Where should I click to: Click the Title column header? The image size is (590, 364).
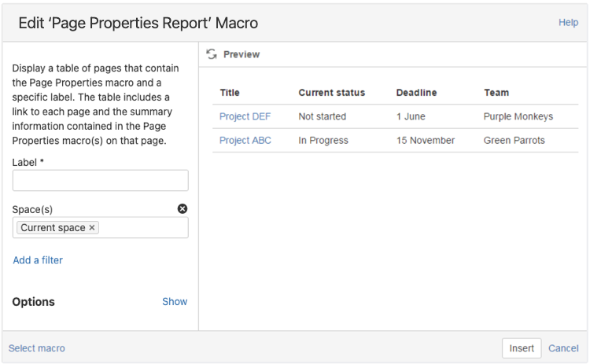click(230, 93)
